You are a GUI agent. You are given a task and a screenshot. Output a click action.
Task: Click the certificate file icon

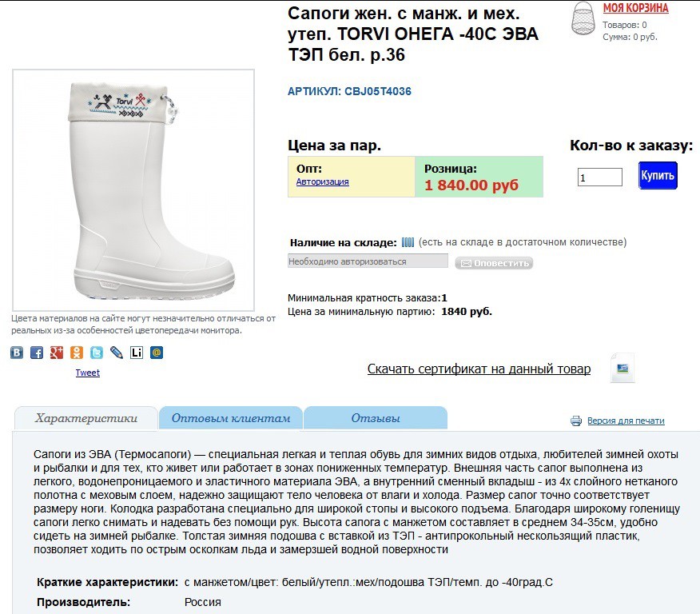[x=622, y=369]
